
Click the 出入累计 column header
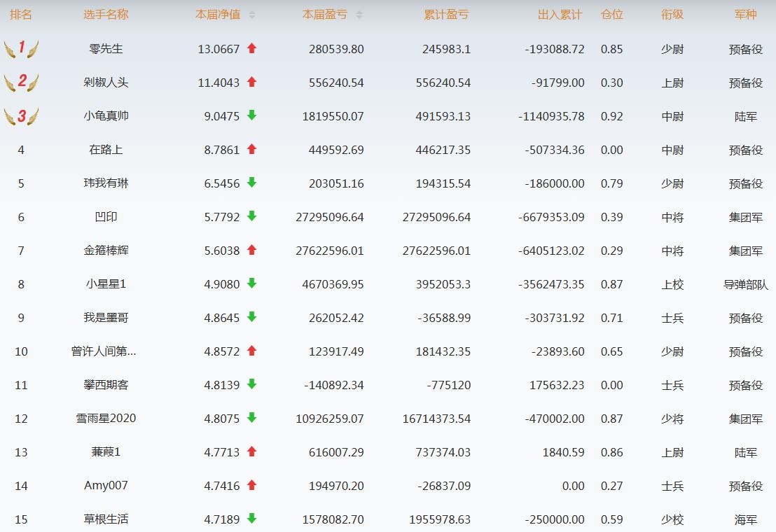coord(560,15)
